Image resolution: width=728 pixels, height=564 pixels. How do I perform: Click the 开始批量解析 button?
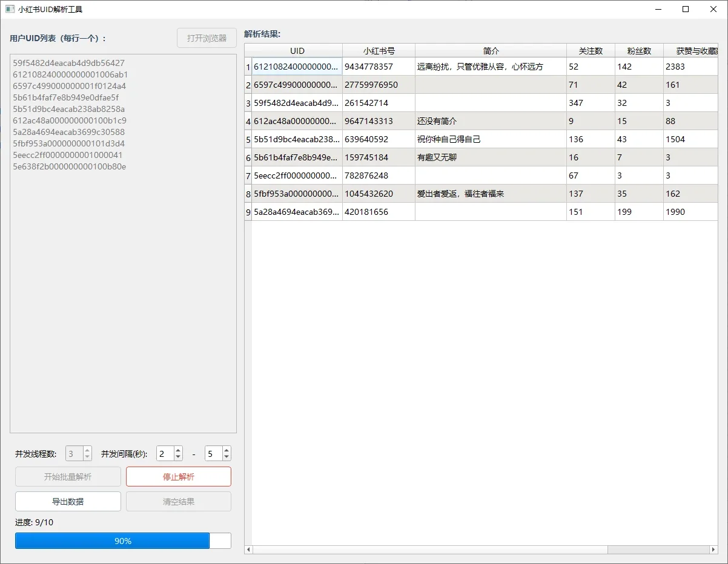pyautogui.click(x=68, y=477)
